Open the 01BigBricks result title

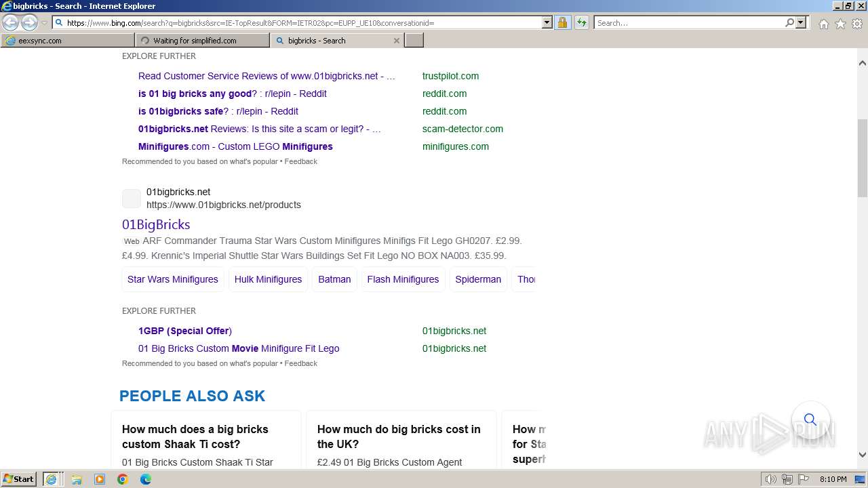tap(156, 224)
